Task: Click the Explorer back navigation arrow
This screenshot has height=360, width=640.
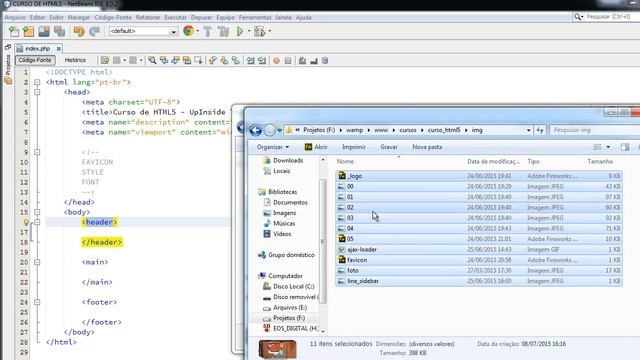Action: coord(256,130)
